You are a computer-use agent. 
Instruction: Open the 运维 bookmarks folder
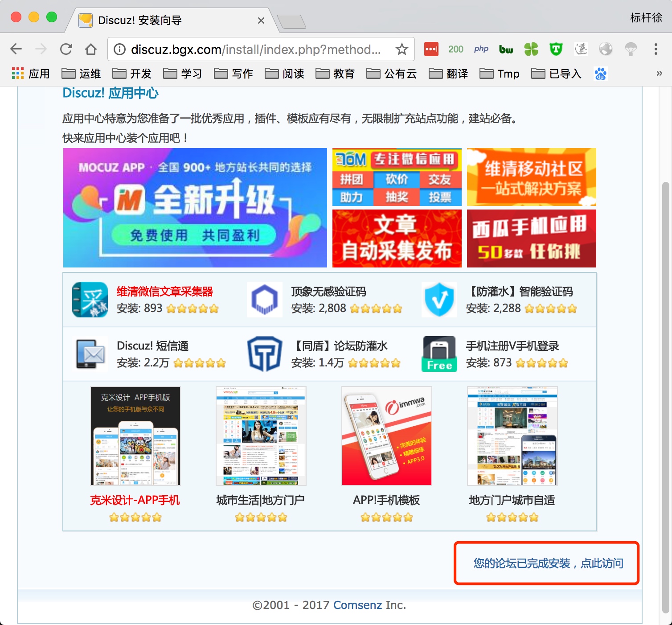pyautogui.click(x=81, y=74)
